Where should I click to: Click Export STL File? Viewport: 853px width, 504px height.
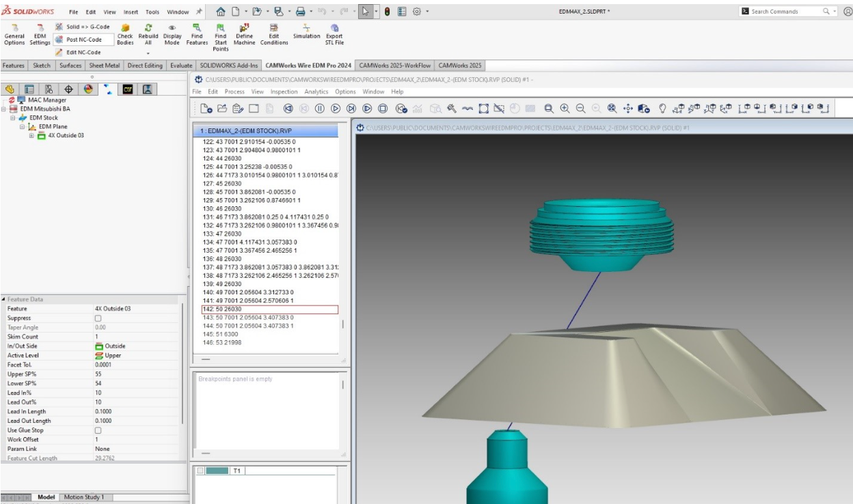(334, 34)
